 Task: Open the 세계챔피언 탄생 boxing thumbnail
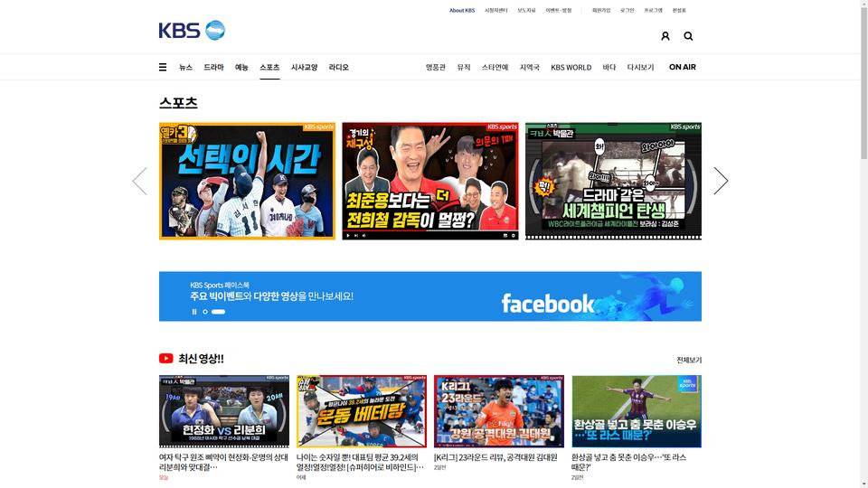tap(613, 181)
